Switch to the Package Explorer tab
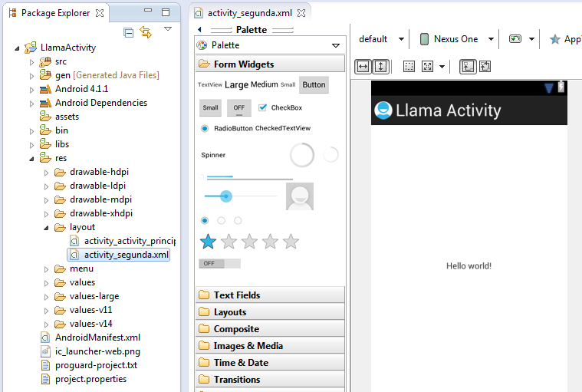Viewport: 582px width, 392px height. point(55,13)
